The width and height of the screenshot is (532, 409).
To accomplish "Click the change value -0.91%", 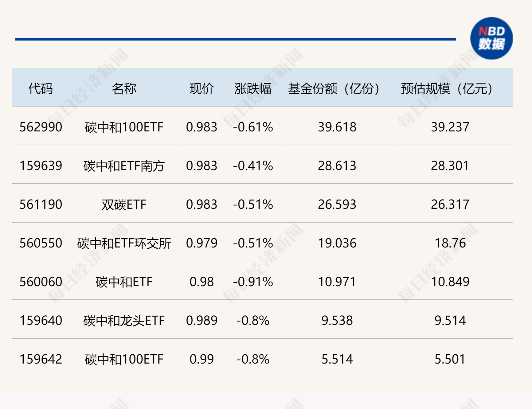I will [x=253, y=282].
